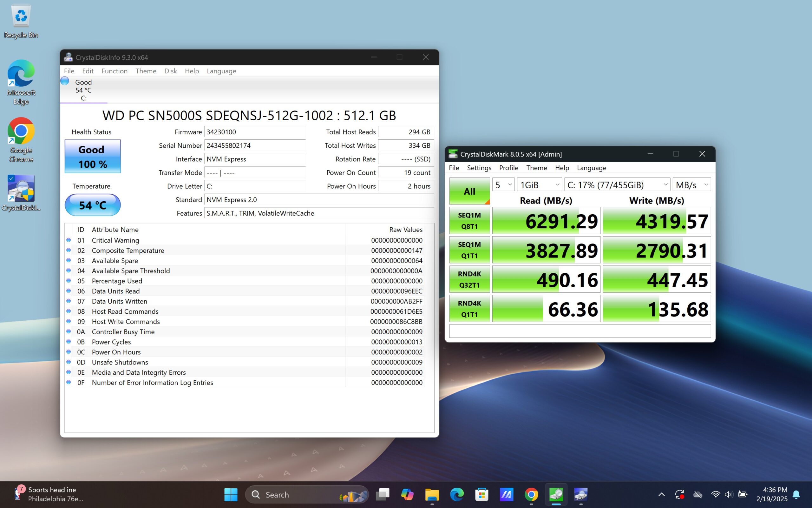Click status dot for Percentage Used row
The width and height of the screenshot is (812, 508).
pyautogui.click(x=69, y=281)
